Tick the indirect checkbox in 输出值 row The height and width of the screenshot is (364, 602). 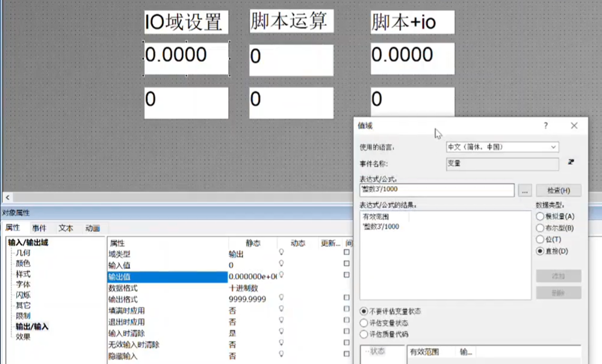coord(346,275)
